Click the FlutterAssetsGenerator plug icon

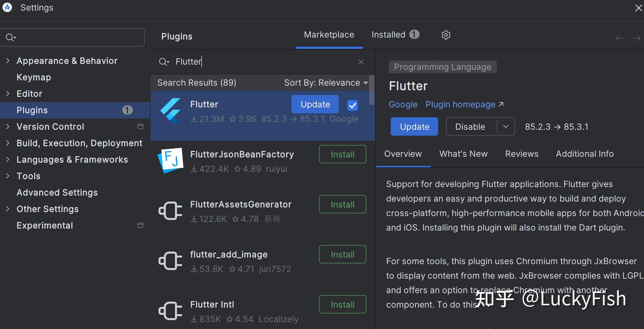(x=170, y=211)
